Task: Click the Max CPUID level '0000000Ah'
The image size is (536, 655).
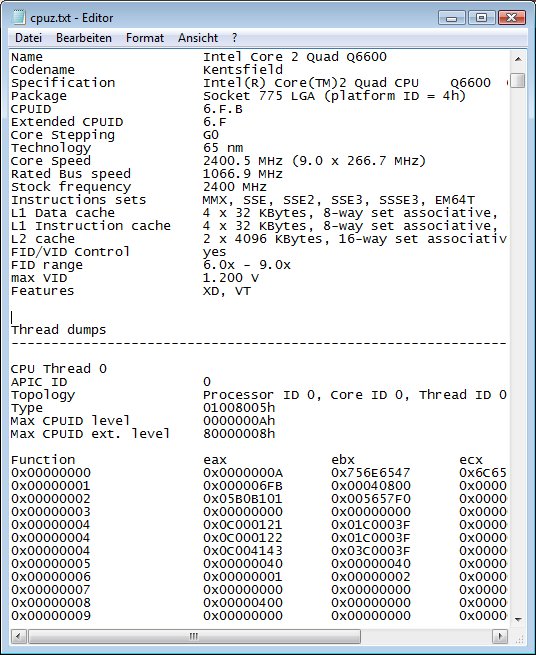Action: coord(239,421)
